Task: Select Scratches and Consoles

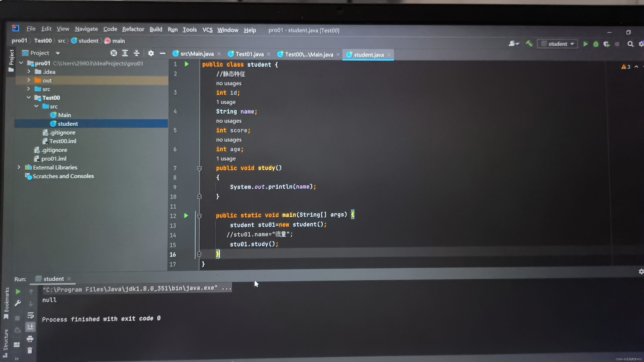Action: (63, 176)
